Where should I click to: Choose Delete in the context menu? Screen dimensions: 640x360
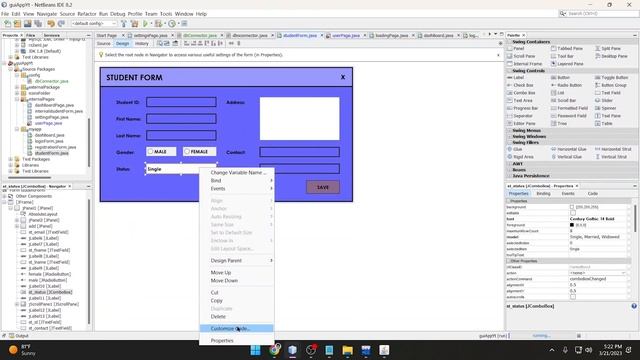[236, 316]
